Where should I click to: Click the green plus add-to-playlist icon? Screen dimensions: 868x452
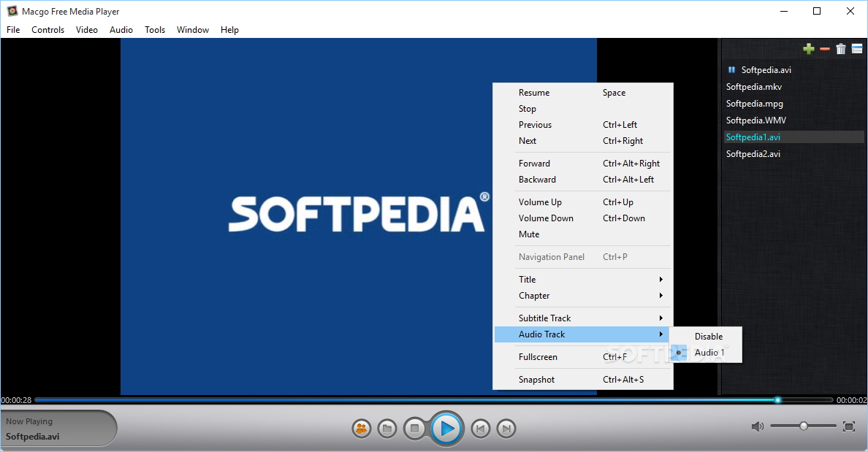click(809, 49)
